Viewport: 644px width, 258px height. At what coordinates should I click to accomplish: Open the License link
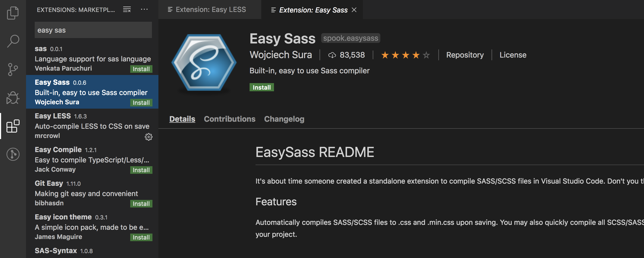pos(513,55)
